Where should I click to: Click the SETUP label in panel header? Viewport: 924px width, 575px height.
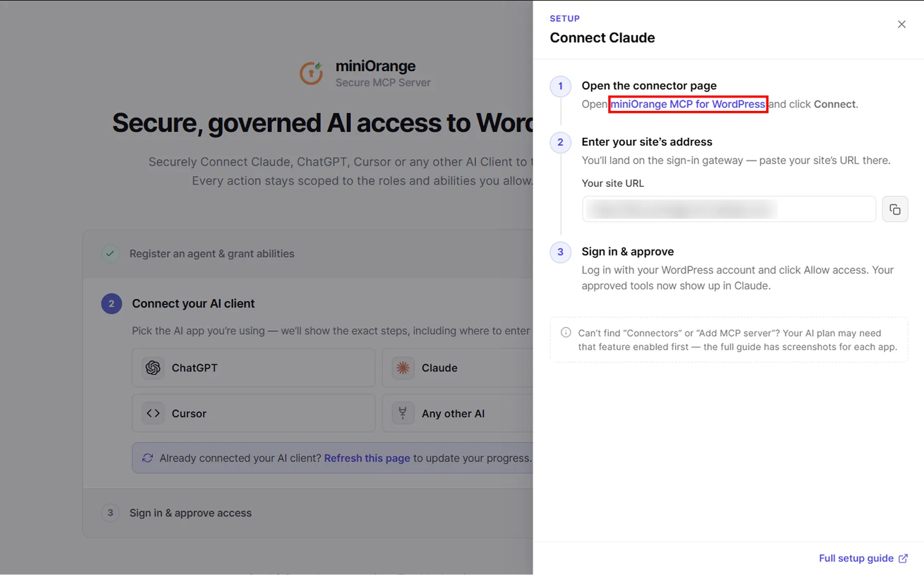click(x=565, y=18)
